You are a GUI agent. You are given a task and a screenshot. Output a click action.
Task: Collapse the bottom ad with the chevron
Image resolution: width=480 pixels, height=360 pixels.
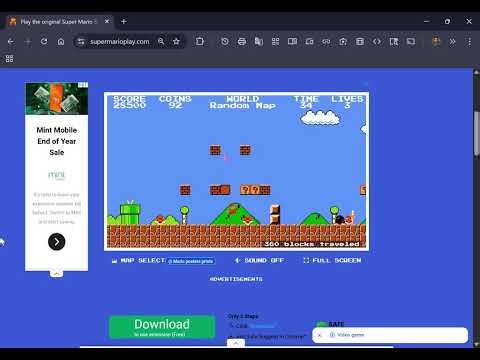pyautogui.click(x=236, y=343)
